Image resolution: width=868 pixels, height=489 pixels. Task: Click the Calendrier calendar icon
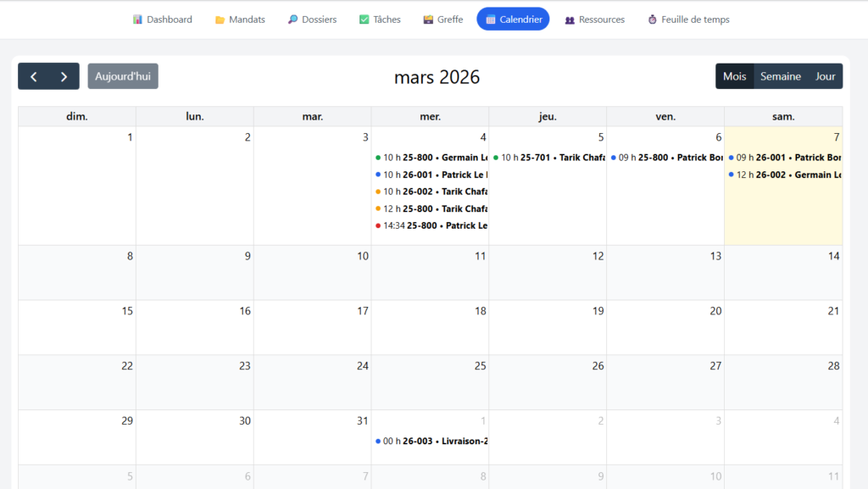(490, 19)
